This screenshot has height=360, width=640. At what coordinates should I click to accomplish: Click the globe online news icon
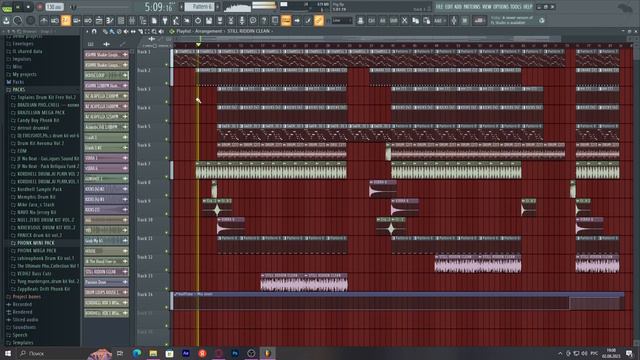click(542, 20)
